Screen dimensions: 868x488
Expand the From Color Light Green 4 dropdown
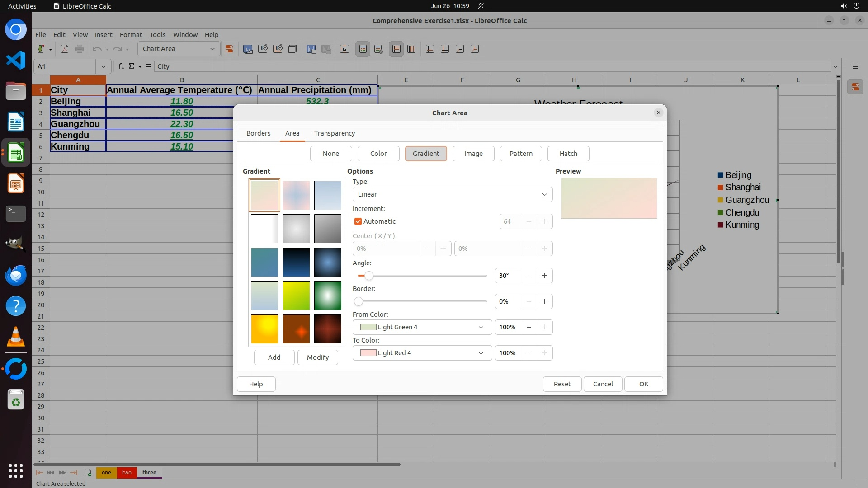click(x=422, y=327)
